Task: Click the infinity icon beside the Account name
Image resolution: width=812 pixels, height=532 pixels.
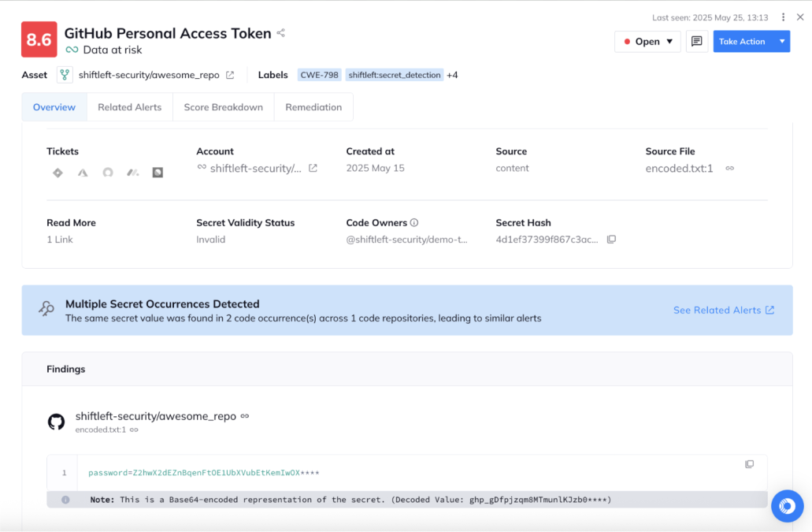Action: (x=202, y=167)
